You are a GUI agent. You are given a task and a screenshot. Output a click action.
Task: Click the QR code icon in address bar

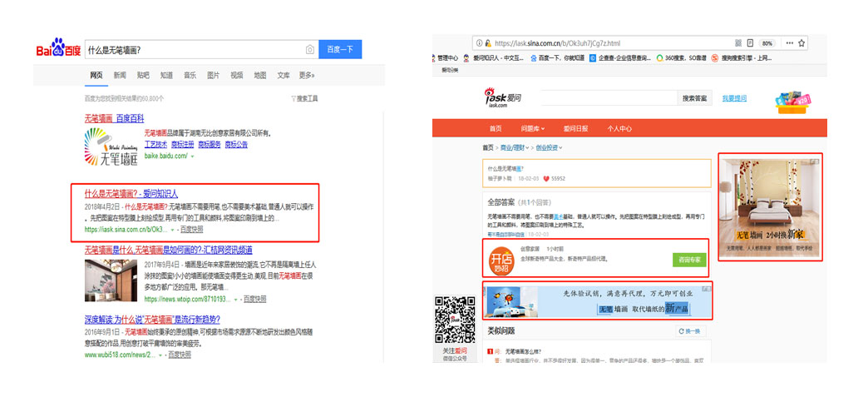point(738,43)
